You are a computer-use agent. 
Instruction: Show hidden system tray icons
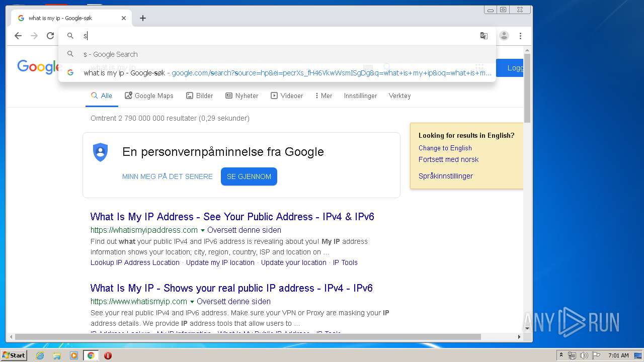(561, 355)
